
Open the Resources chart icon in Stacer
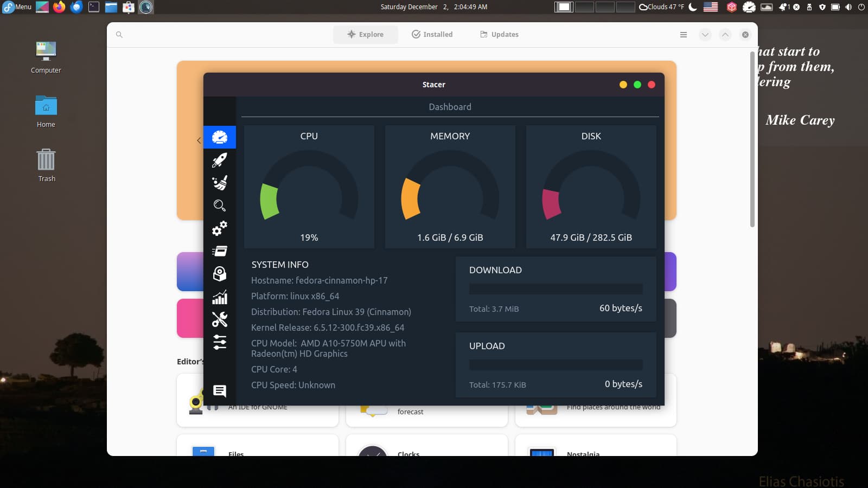220,297
